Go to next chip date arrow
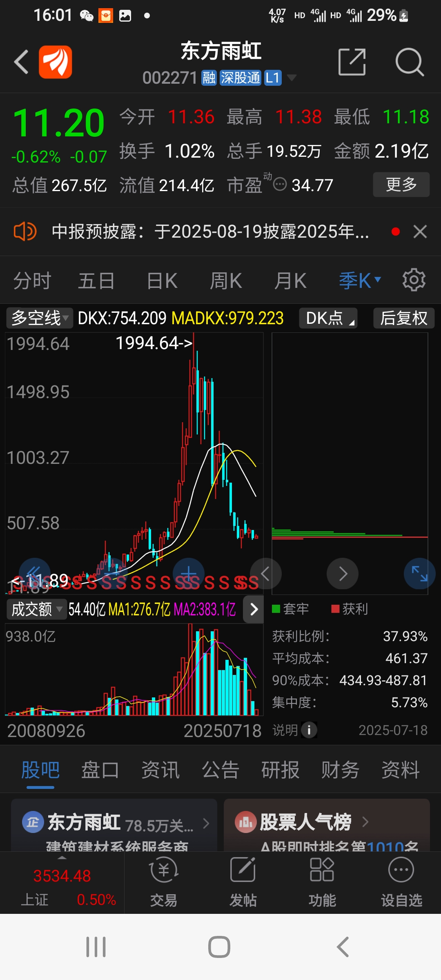This screenshot has width=441, height=980. tap(343, 573)
